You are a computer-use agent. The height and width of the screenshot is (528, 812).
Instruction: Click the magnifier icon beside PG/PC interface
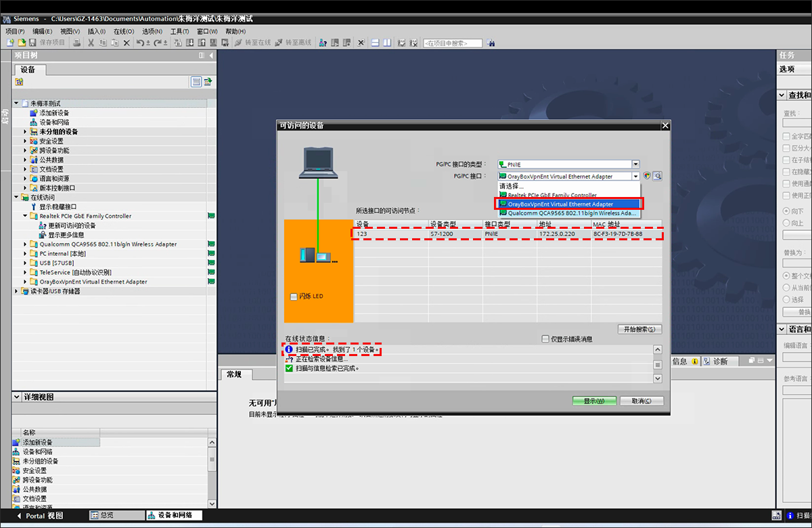coord(657,176)
